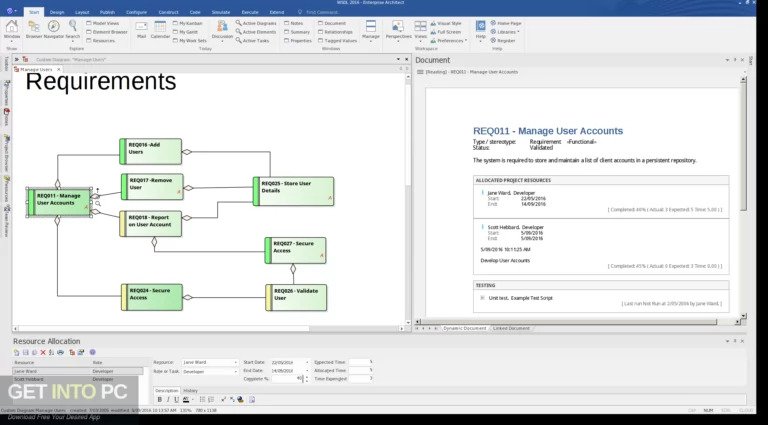Switch to the Layout ribbon tab
The image size is (768, 425).
pos(82,12)
